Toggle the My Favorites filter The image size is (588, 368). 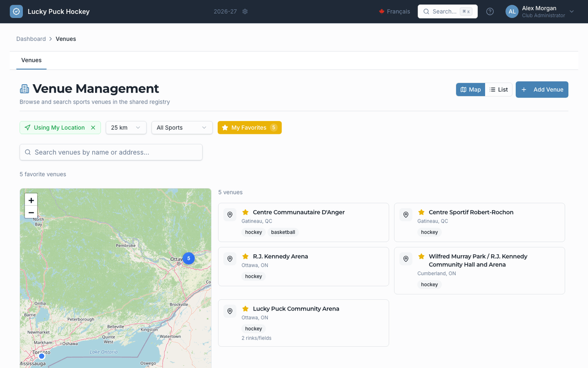coord(249,127)
